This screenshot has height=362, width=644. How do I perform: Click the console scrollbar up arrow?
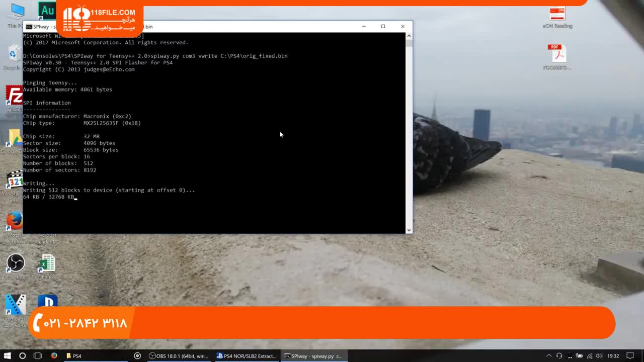click(409, 36)
